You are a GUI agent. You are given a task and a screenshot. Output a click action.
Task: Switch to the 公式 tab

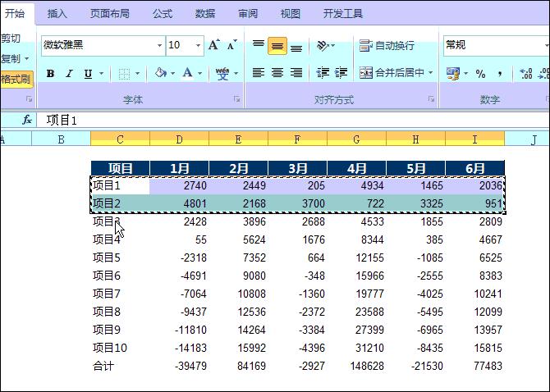pyautogui.click(x=163, y=14)
